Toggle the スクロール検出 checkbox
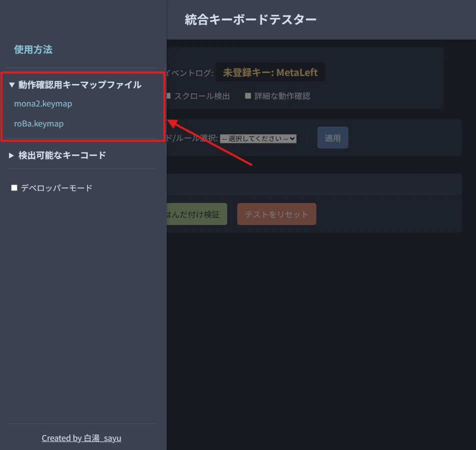The width and height of the screenshot is (476, 450). [169, 96]
